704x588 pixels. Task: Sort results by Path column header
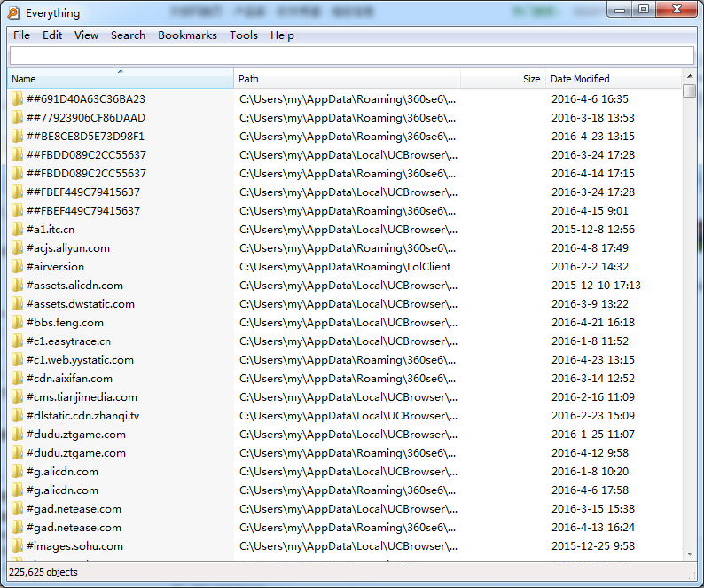point(347,79)
